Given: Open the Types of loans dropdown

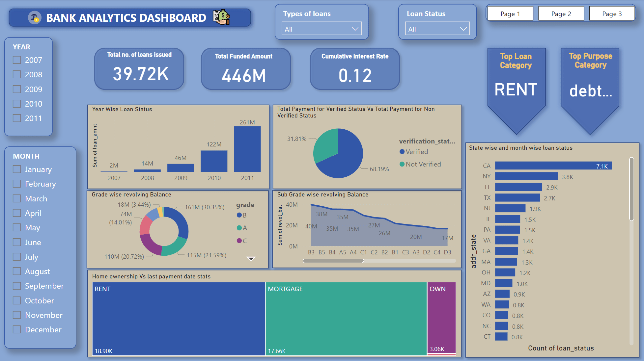Looking at the screenshot, I should tap(322, 29).
